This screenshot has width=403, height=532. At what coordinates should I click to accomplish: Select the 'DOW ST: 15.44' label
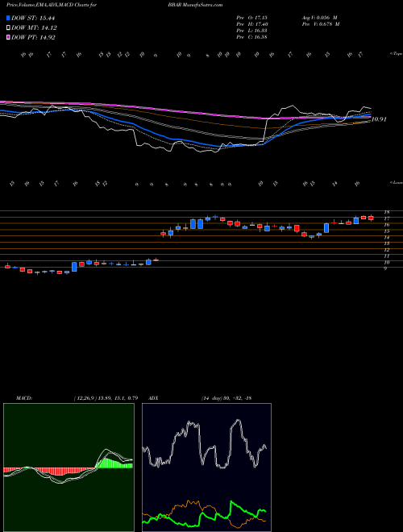tap(33, 18)
